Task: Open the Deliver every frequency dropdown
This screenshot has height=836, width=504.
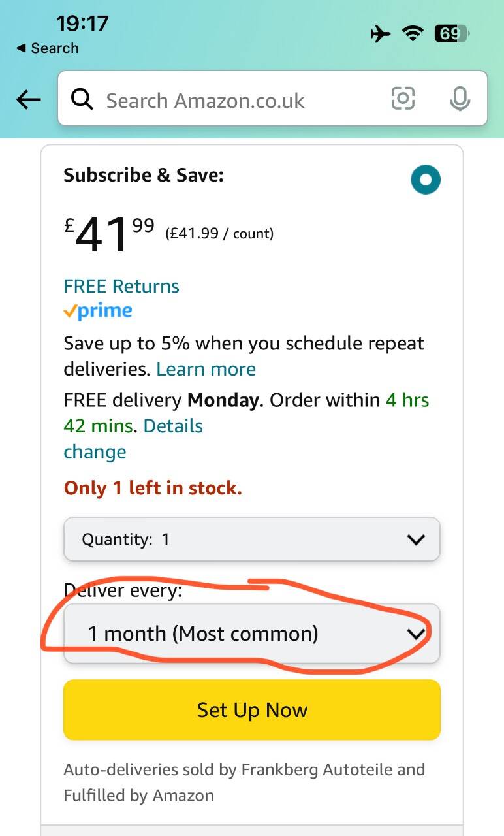Action: 252,634
